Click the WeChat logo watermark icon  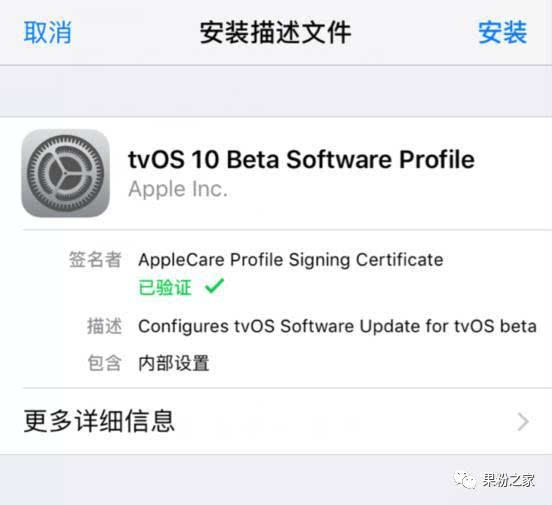tap(464, 480)
